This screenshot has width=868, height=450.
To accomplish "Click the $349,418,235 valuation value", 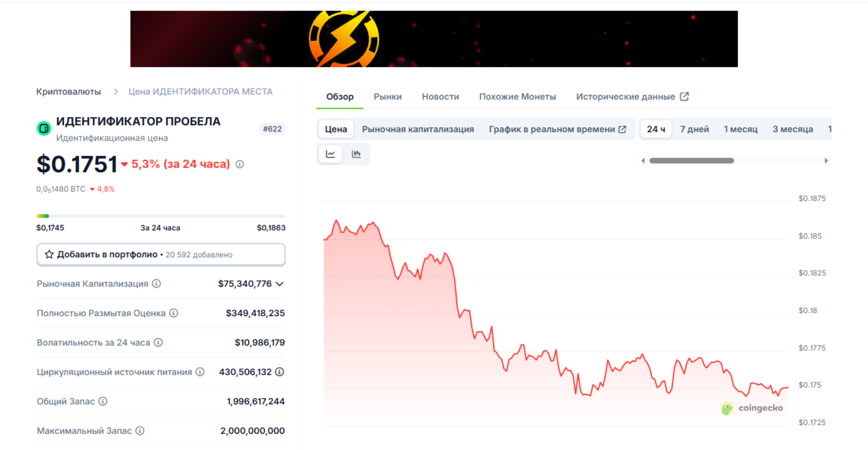I will click(x=256, y=313).
